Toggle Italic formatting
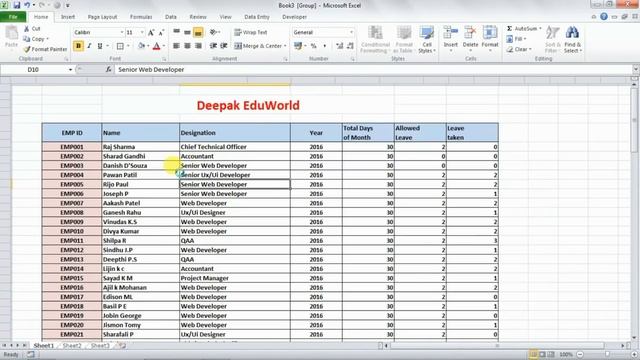 click(89, 46)
